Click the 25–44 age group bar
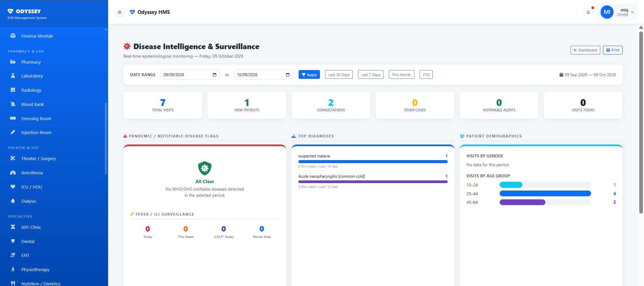This screenshot has height=286, width=644. tap(545, 194)
